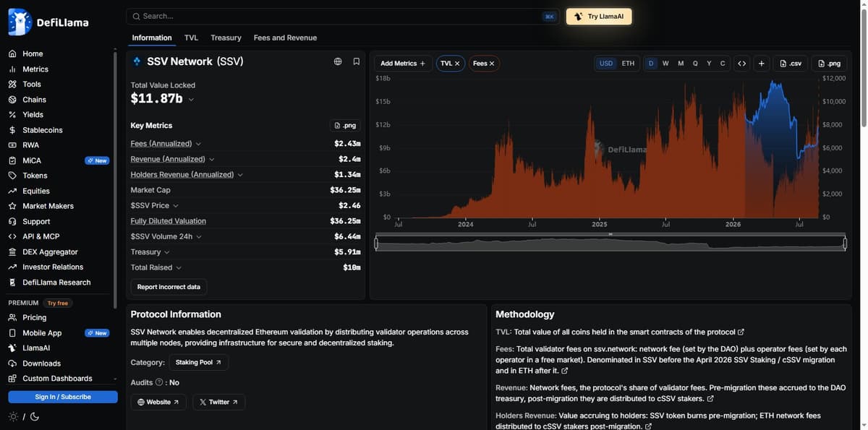Open Pricing page

click(34, 317)
